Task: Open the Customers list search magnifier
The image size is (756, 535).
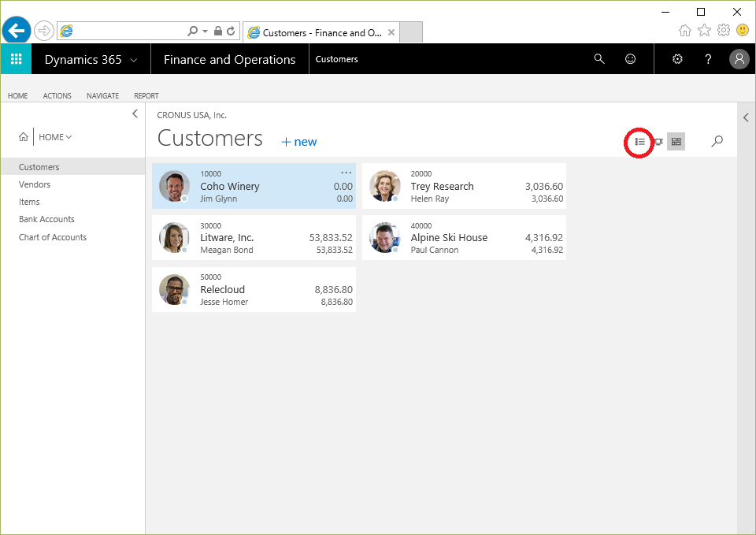Action: pyautogui.click(x=717, y=141)
